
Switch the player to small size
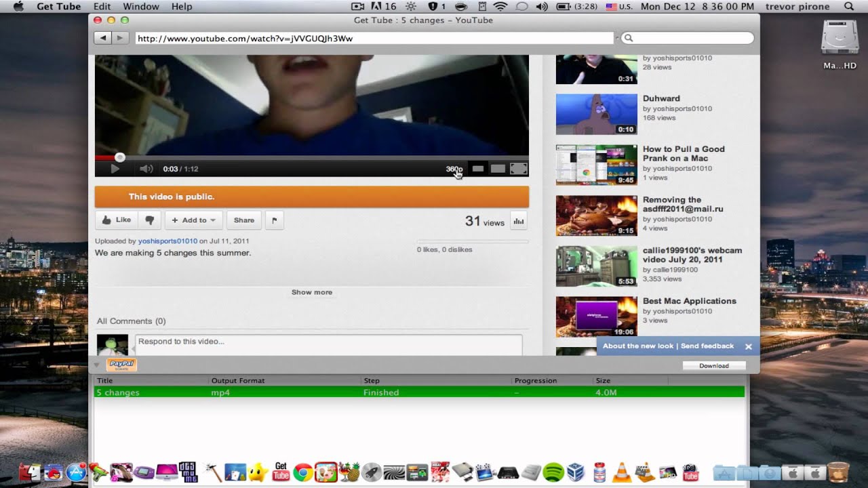[x=478, y=169]
